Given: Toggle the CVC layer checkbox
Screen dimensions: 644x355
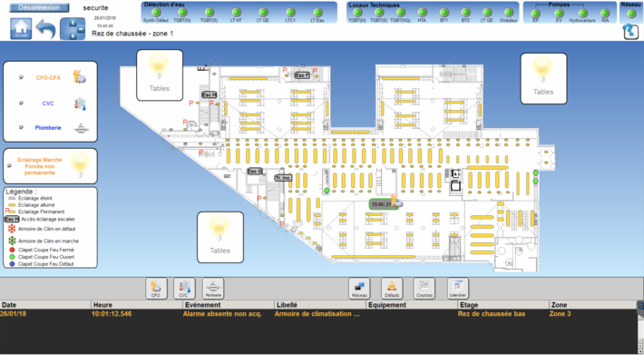Looking at the screenshot, I should pos(22,104).
